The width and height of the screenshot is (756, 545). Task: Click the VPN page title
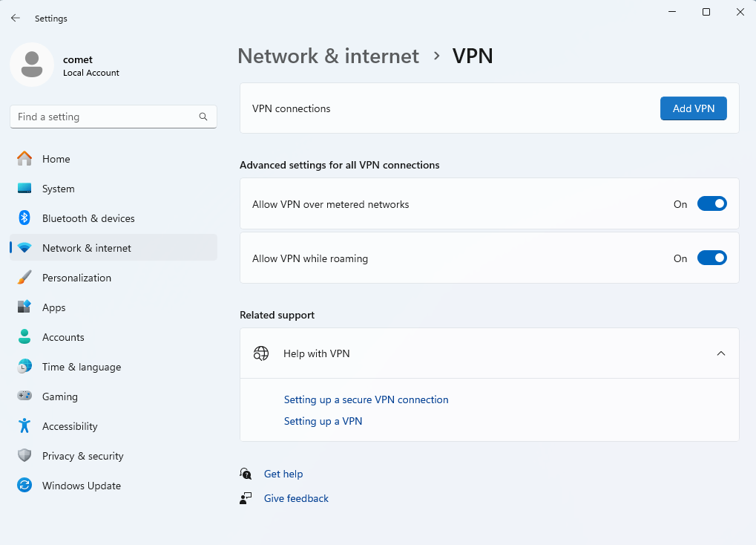pos(473,56)
